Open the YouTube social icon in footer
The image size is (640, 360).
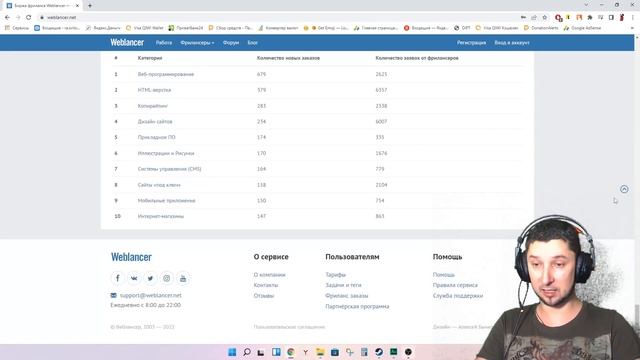(x=183, y=278)
